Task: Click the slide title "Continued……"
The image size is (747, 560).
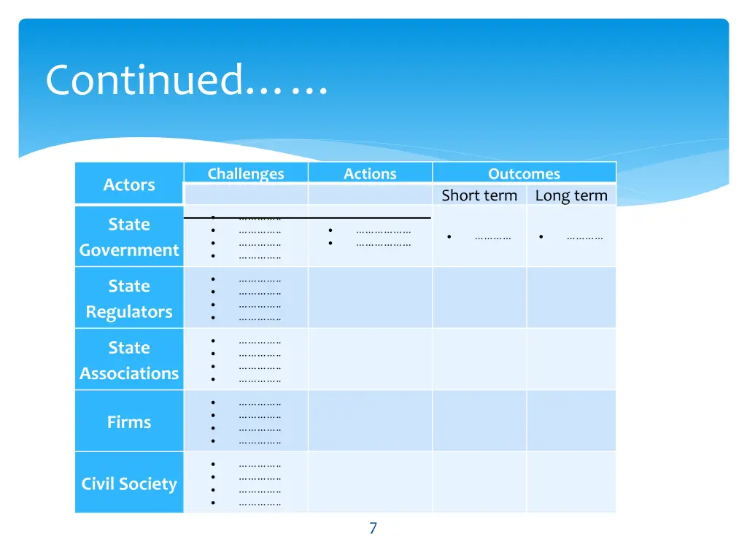Action: (x=186, y=79)
